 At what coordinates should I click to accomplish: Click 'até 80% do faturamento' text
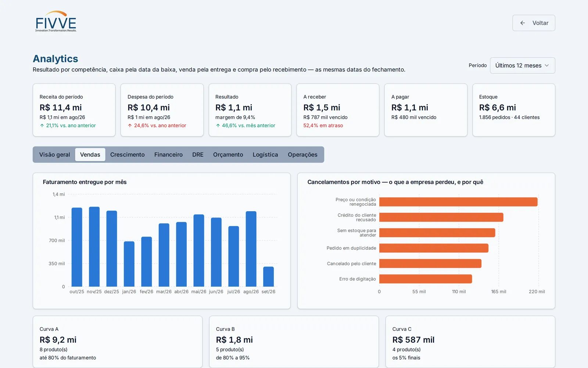coord(68,358)
